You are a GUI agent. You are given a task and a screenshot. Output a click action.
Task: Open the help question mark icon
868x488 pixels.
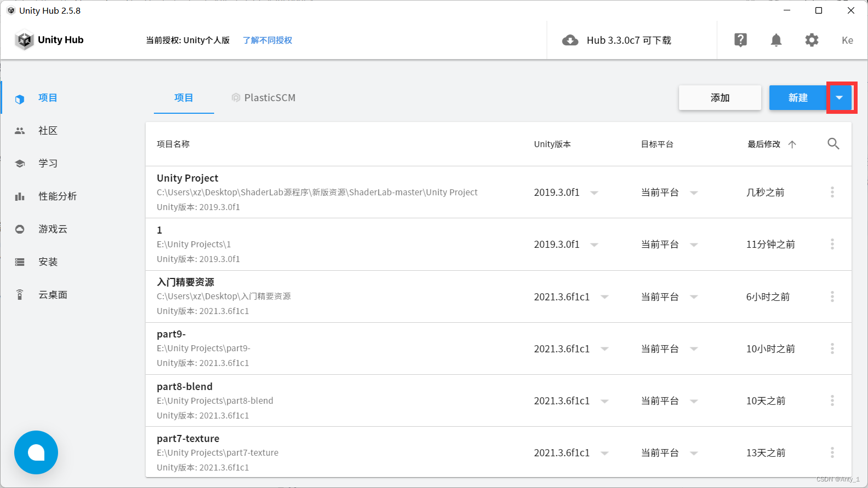tap(740, 40)
